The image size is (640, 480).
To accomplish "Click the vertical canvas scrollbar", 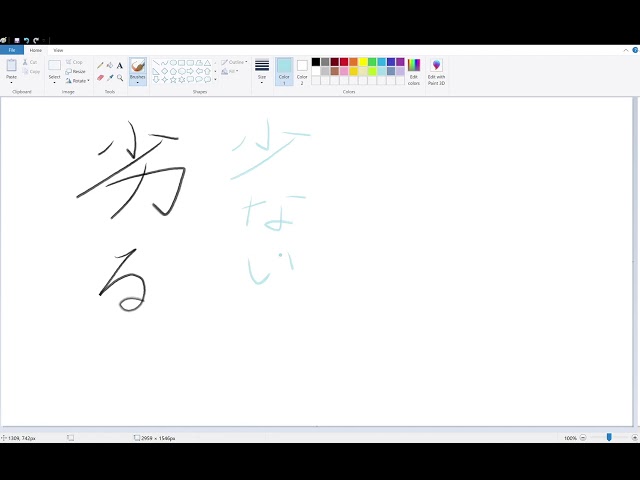I will 635,261.
